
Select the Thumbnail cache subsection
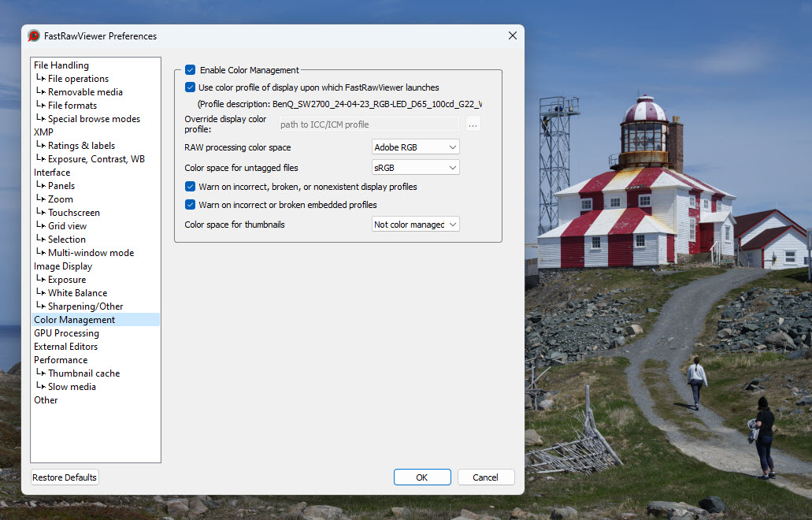83,373
